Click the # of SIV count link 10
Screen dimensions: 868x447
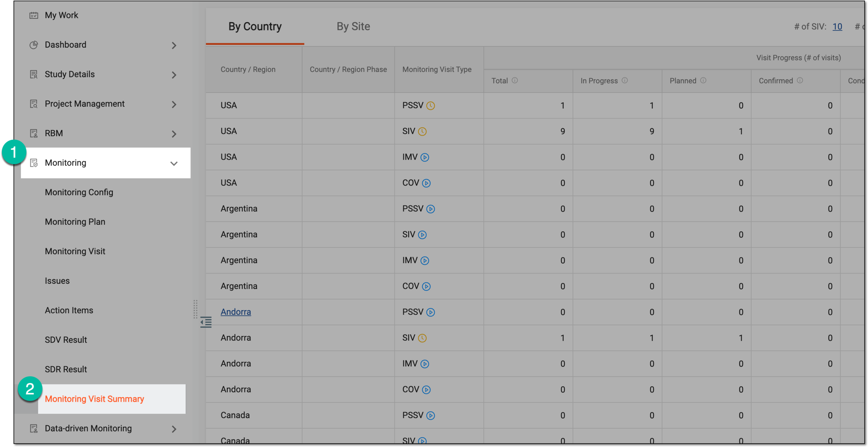click(837, 26)
